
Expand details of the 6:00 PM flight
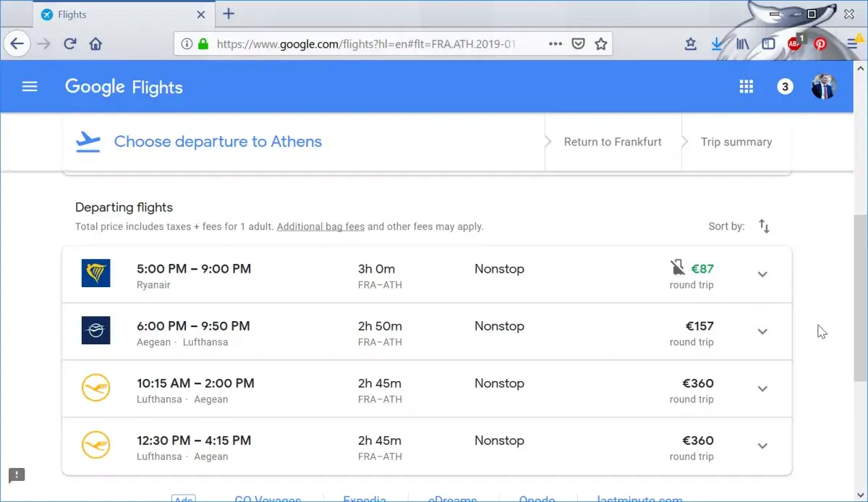[x=762, y=331]
